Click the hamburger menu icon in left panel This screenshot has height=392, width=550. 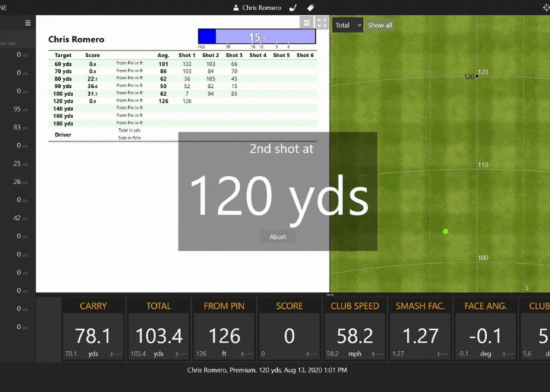[x=28, y=23]
